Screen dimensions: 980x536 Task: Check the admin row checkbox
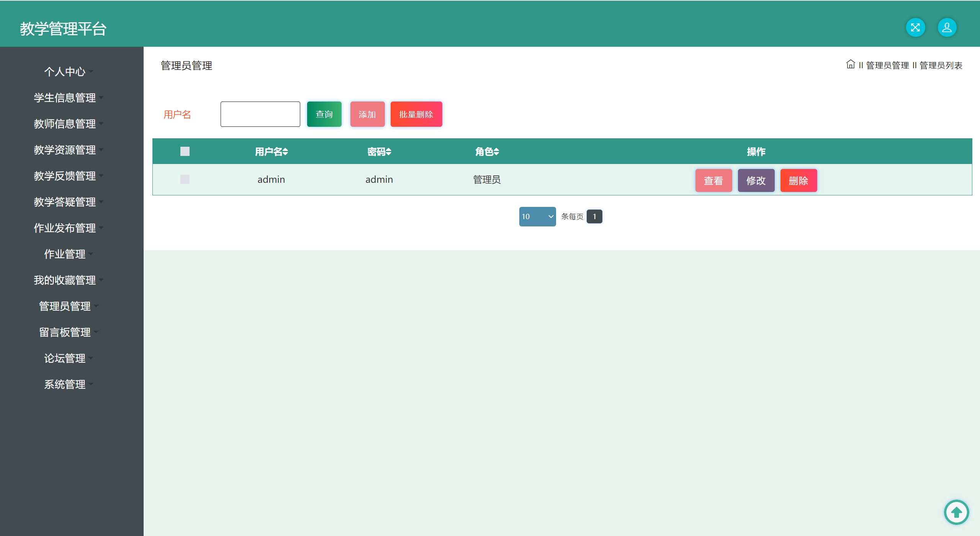point(185,179)
